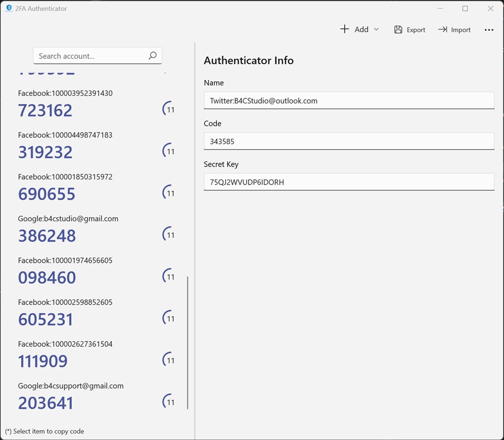
Task: Click the countdown timer beside code 386248
Action: (169, 234)
